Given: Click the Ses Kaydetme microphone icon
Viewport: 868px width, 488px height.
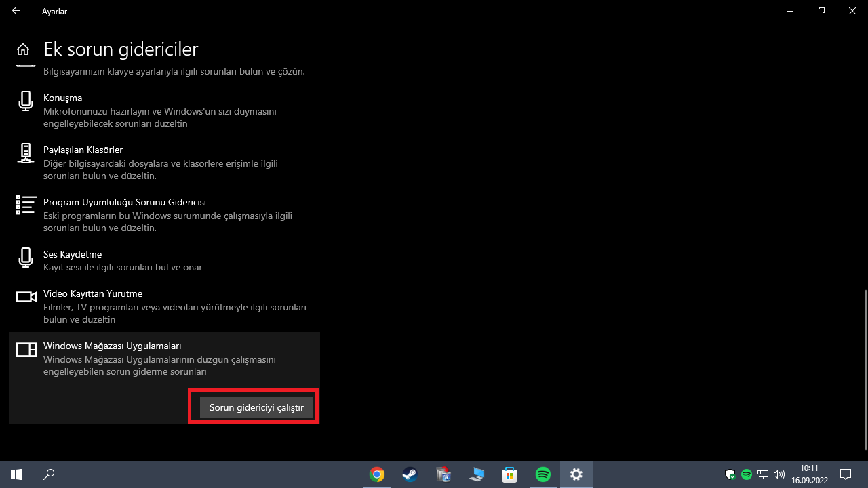Looking at the screenshot, I should coord(26,258).
